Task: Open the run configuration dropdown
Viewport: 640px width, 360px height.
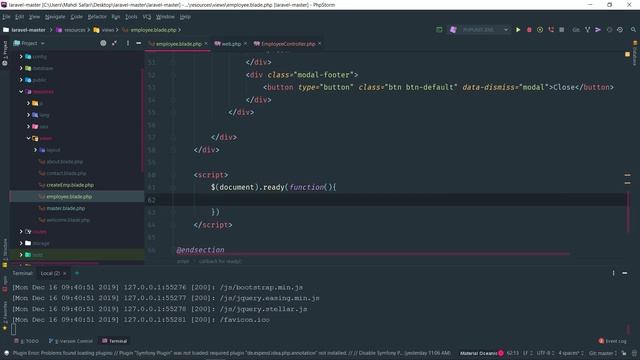Action: click(x=480, y=30)
